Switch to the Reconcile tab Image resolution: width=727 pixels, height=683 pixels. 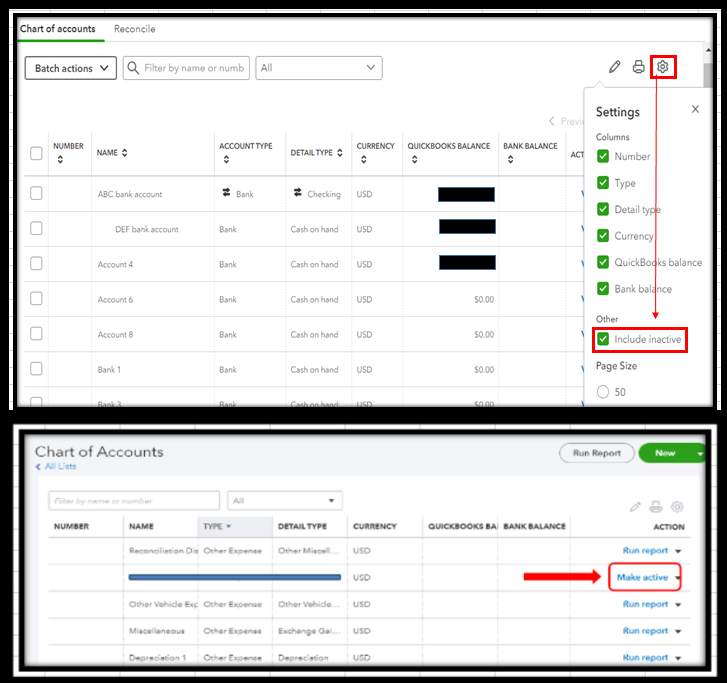click(134, 29)
